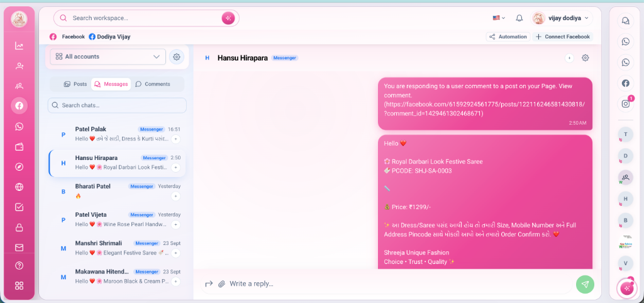Viewport: 644px width, 303px height.
Task: Click the Automation button
Action: point(508,37)
